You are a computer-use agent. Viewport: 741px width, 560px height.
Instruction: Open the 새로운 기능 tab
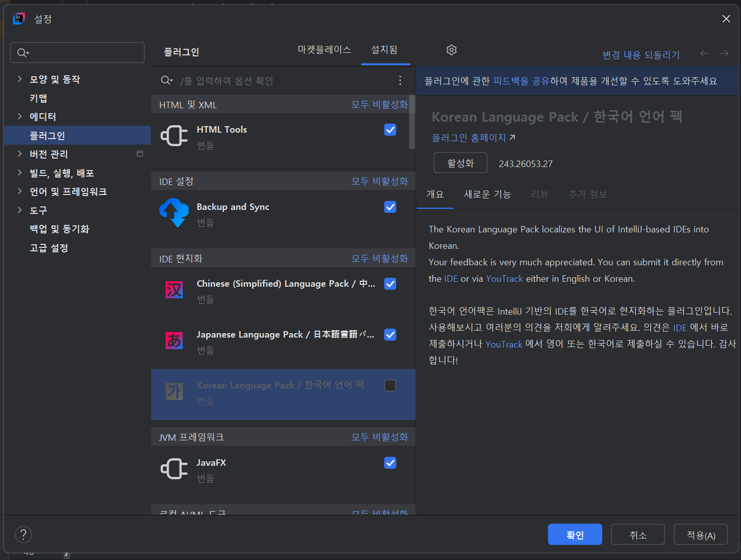pyautogui.click(x=488, y=194)
